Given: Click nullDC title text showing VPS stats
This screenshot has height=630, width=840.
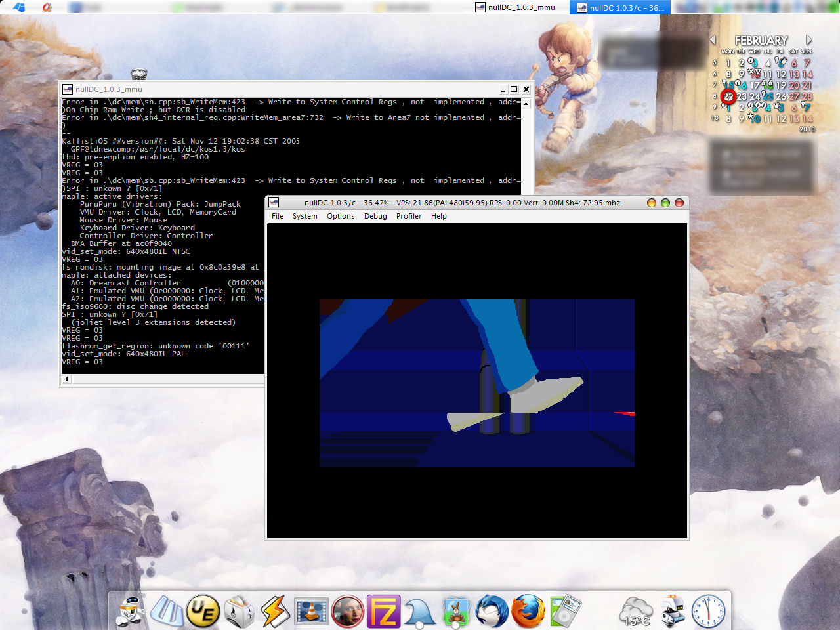Looking at the screenshot, I should coord(462,203).
